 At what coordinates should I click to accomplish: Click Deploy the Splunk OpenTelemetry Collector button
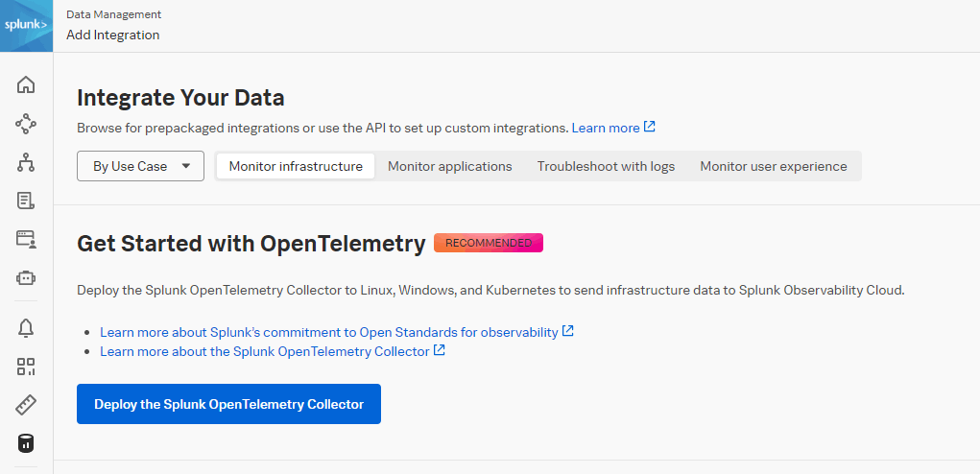coord(228,404)
